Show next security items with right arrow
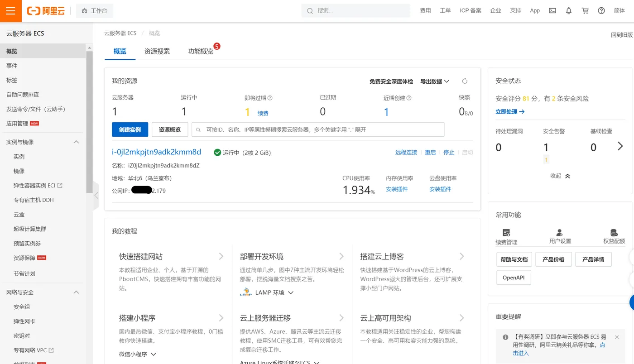 pyautogui.click(x=620, y=146)
